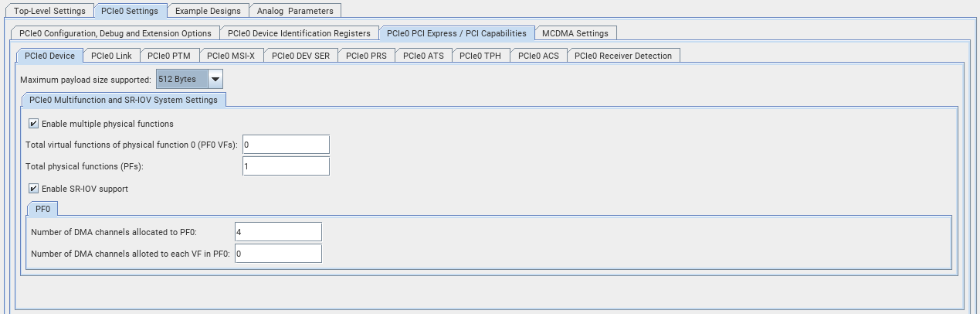
Task: Focus the Total physical functions field
Action: pos(286,166)
